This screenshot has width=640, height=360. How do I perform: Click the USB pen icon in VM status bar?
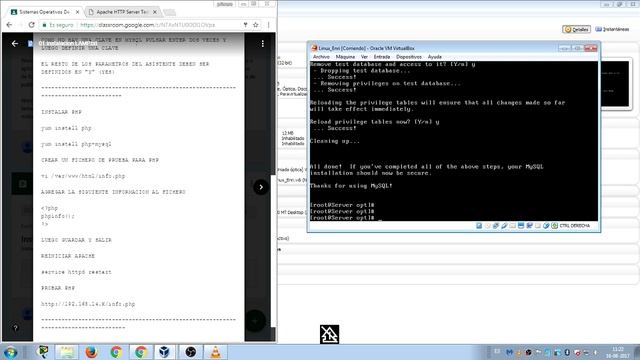pos(504,226)
